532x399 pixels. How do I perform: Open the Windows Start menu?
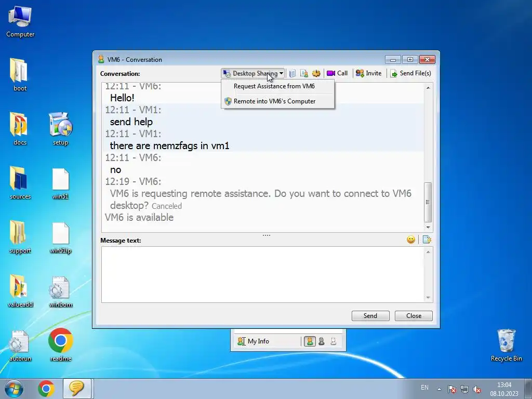tap(14, 389)
